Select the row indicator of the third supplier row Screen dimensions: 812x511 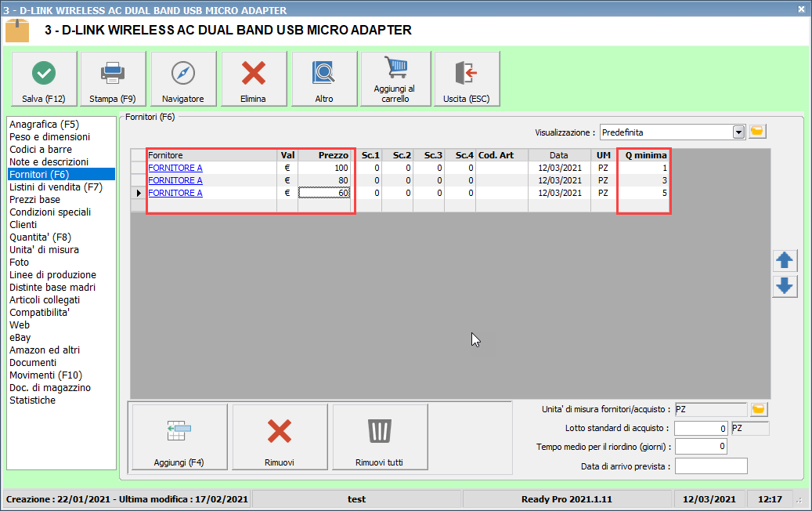click(139, 193)
